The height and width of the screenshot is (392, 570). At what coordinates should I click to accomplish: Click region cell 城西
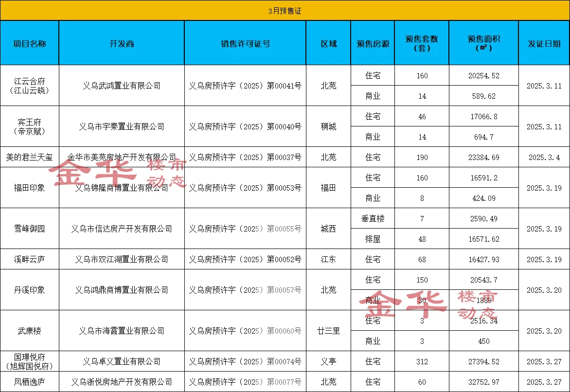(x=329, y=229)
